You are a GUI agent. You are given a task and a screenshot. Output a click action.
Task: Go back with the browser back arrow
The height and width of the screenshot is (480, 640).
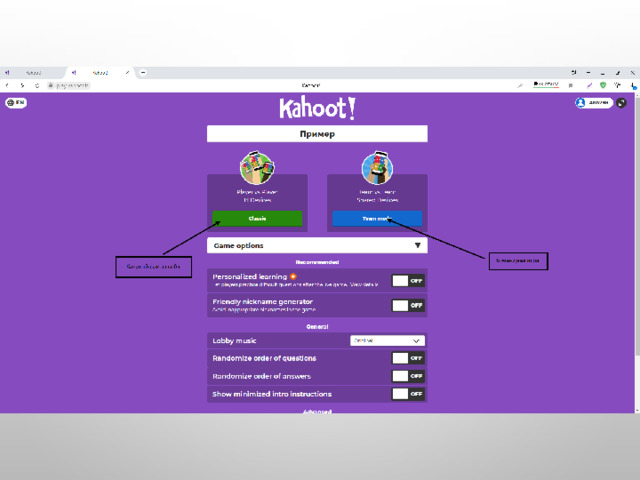(7, 85)
